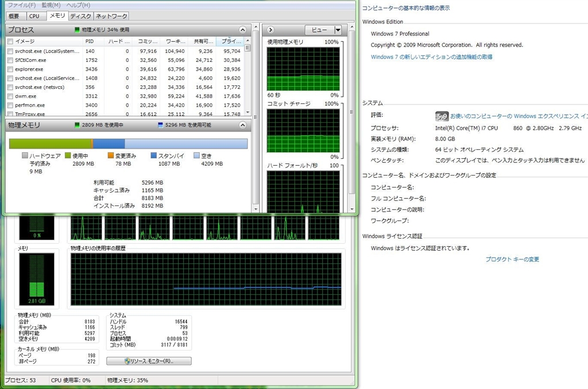Sort by the プライ... column header
The image size is (588, 389).
(231, 41)
